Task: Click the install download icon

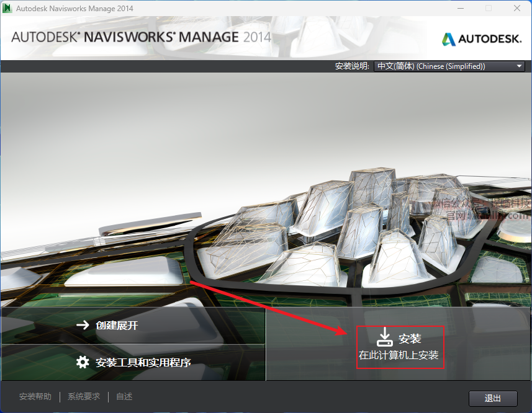Action: pos(384,337)
